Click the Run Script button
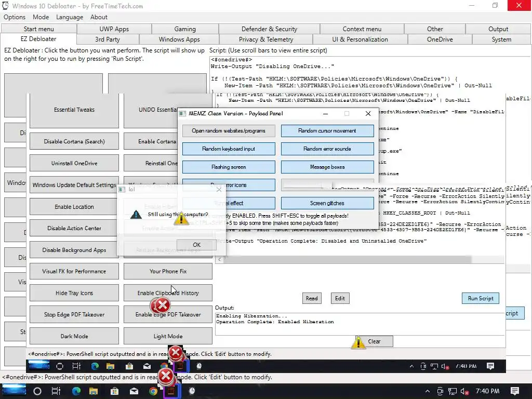532x399 pixels. (x=481, y=298)
